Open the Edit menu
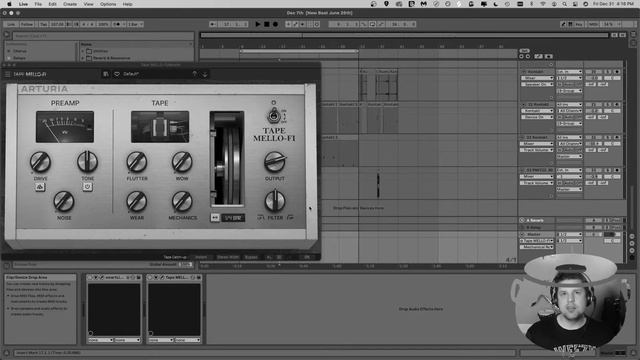The width and height of the screenshot is (640, 360). coord(52,4)
